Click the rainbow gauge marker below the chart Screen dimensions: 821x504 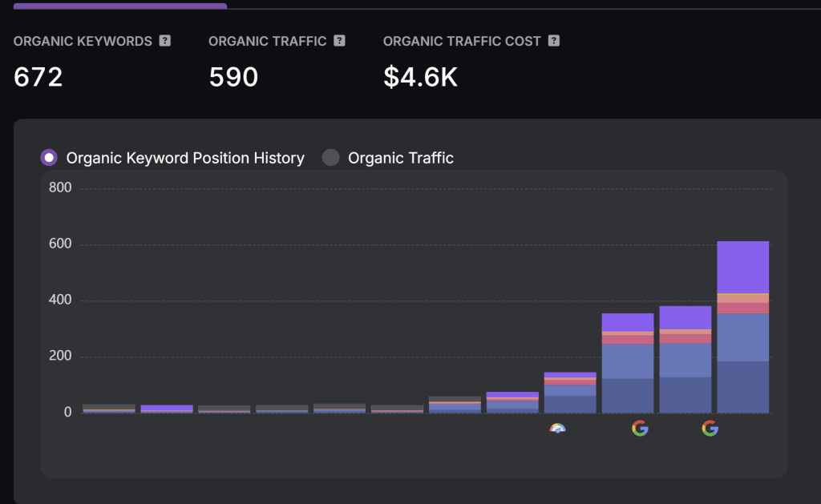558,429
